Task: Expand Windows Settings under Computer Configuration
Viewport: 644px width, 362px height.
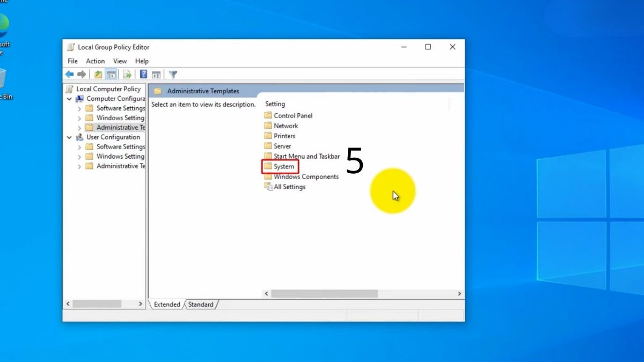Action: [79, 118]
